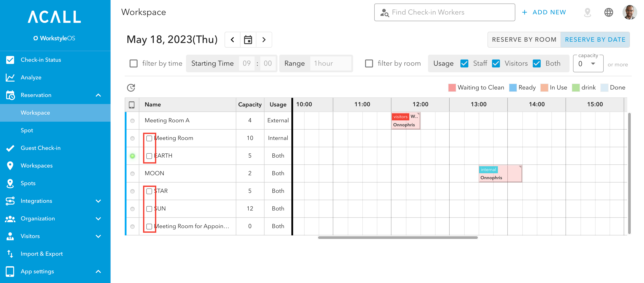Open the calendar date picker icon
Image resolution: width=644 pixels, height=283 pixels.
click(248, 39)
